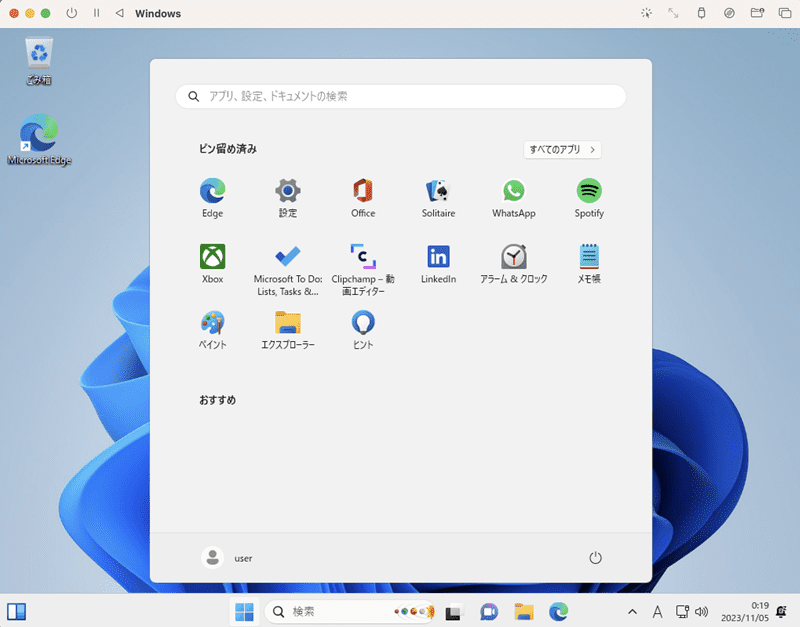Open ごみ箱 desktop icon
The image size is (800, 627).
39,61
